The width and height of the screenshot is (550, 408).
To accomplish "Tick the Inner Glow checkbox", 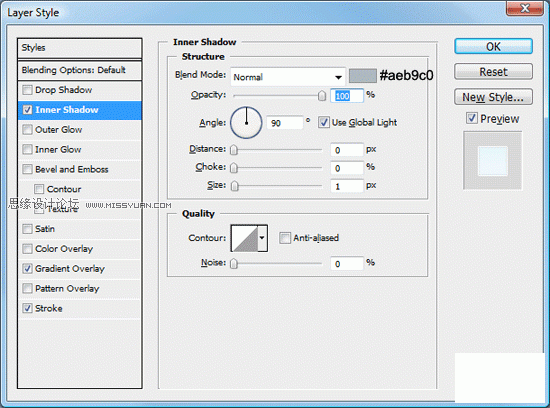I will 27,149.
